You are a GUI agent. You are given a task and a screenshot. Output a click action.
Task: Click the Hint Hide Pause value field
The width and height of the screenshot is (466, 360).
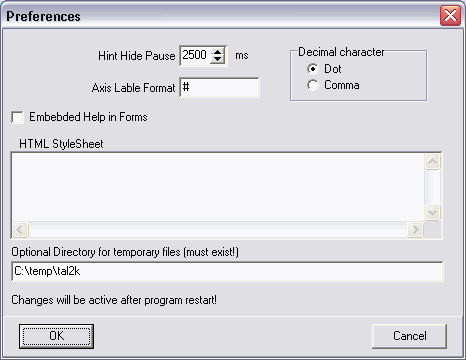[x=196, y=55]
